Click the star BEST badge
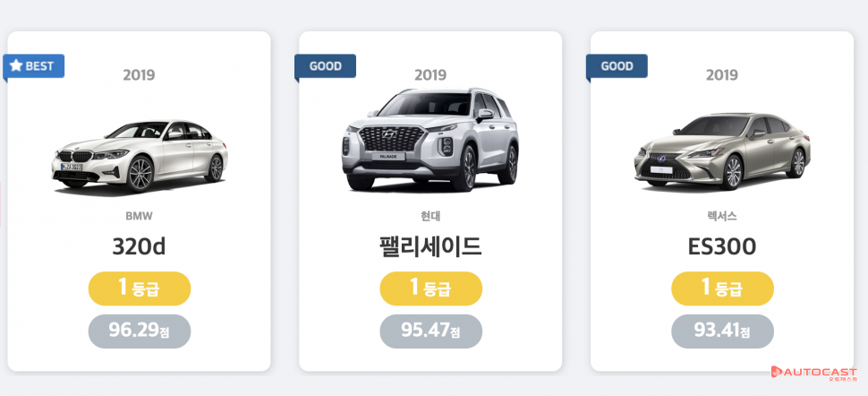This screenshot has height=396, width=868. (x=33, y=66)
